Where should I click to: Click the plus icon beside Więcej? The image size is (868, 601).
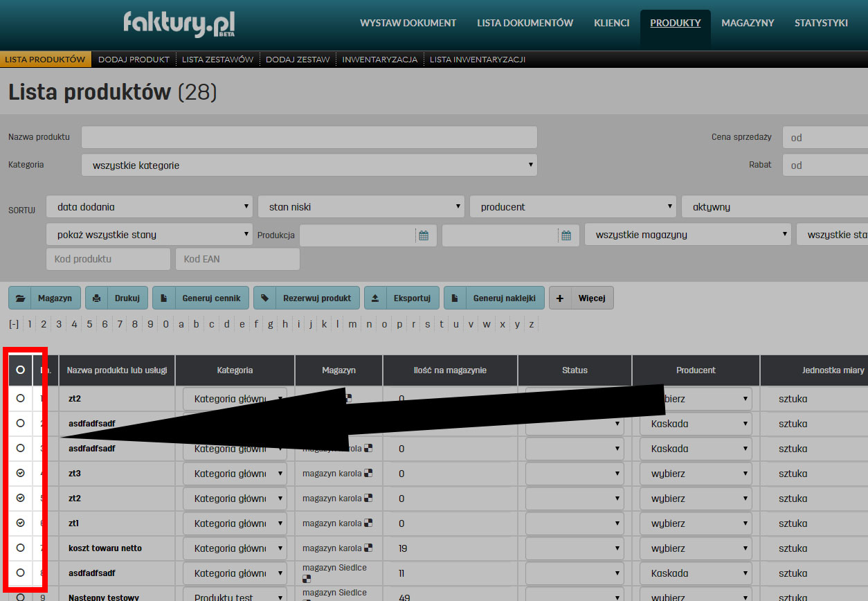pos(560,298)
